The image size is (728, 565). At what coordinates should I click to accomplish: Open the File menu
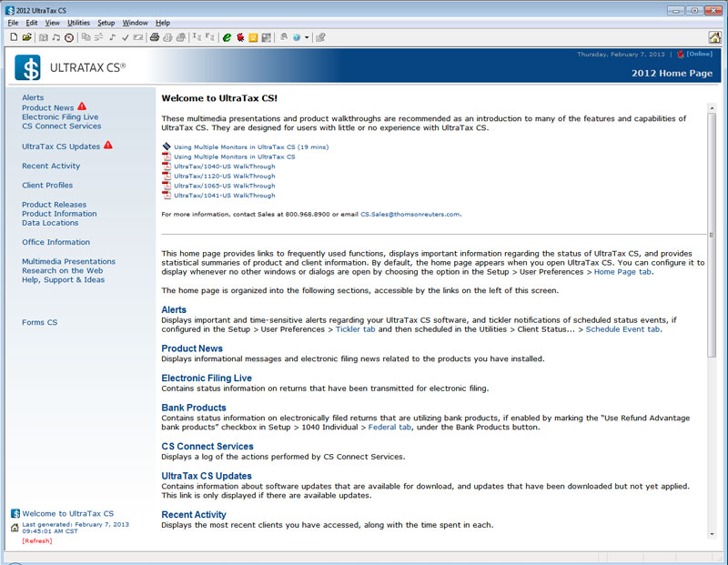pyautogui.click(x=13, y=22)
